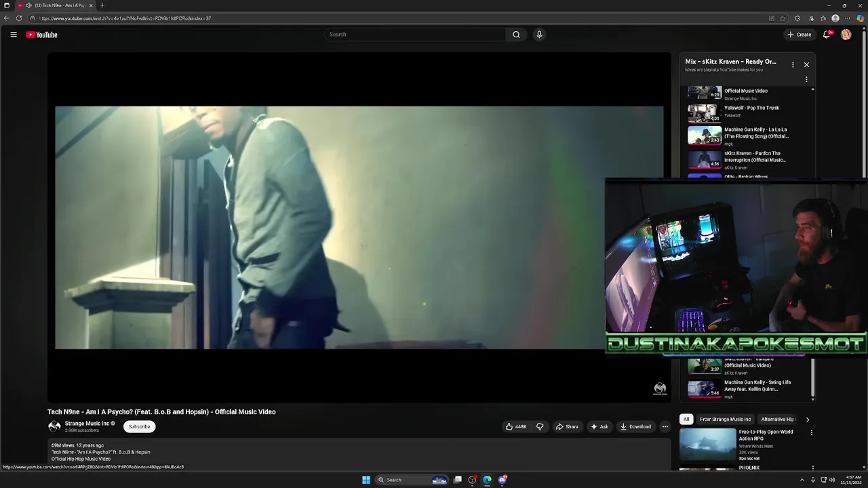Mute the tab via its speaker icon
Image resolution: width=868 pixels, height=488 pixels.
click(x=28, y=5)
